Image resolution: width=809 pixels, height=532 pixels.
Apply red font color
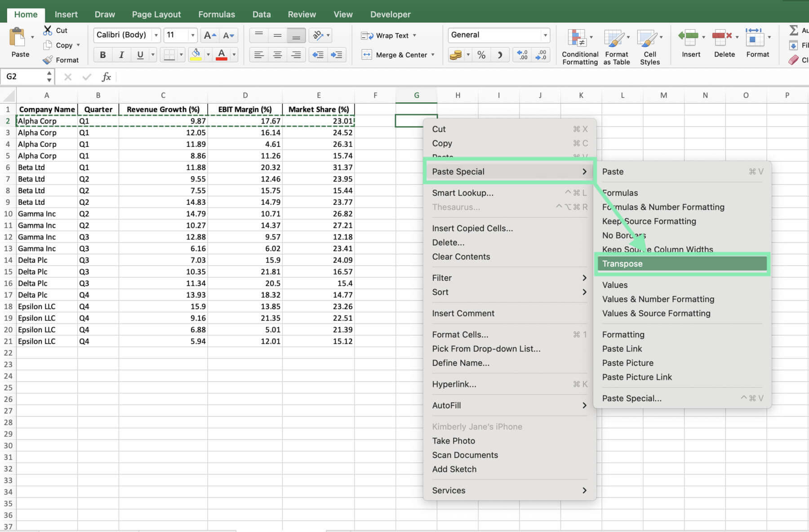pyautogui.click(x=222, y=55)
